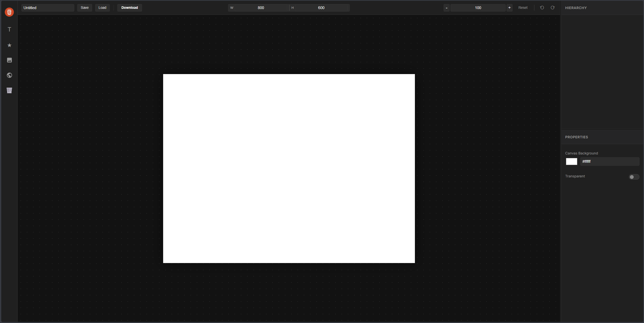Image resolution: width=644 pixels, height=323 pixels.
Task: Click the canvas height field showing 600
Action: pyautogui.click(x=321, y=8)
